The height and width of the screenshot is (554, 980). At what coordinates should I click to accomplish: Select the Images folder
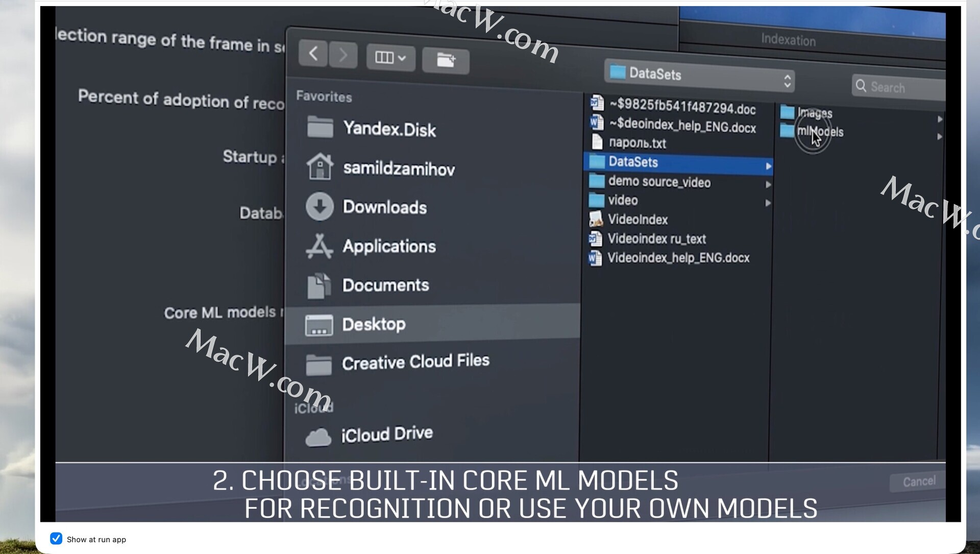coord(815,113)
